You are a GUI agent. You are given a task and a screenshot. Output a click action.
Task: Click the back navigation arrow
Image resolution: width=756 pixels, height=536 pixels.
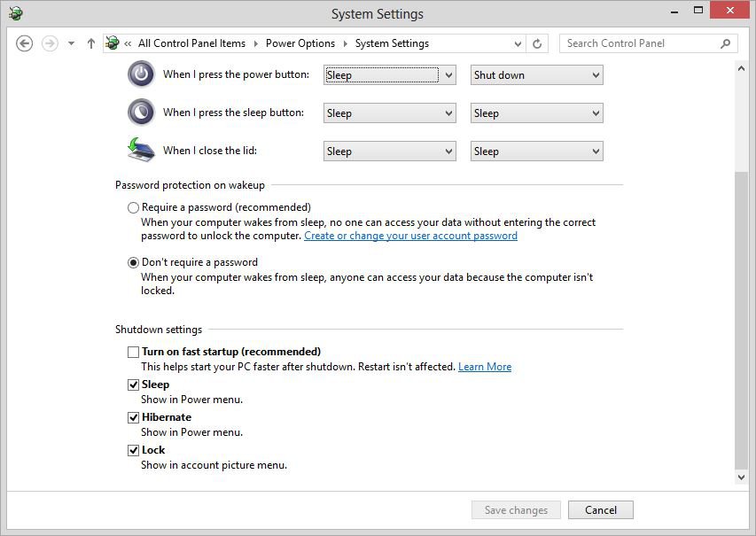tap(25, 43)
